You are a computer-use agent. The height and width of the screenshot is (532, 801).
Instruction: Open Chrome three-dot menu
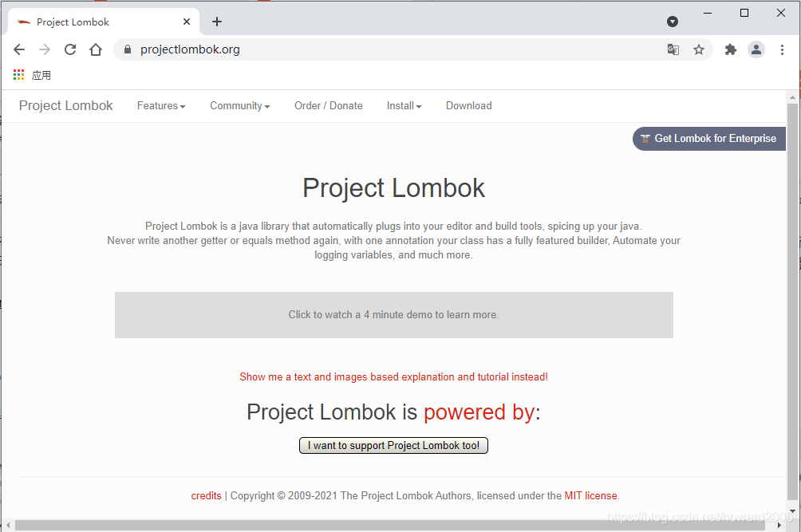(x=782, y=49)
